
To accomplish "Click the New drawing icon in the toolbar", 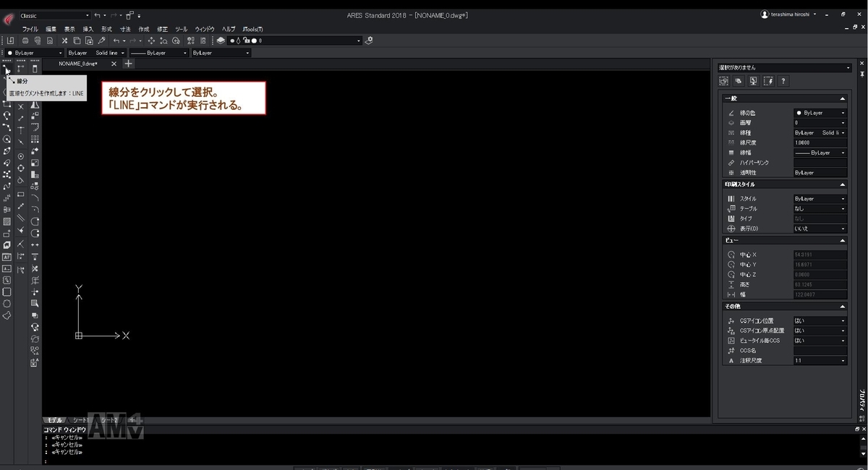I will [10, 40].
